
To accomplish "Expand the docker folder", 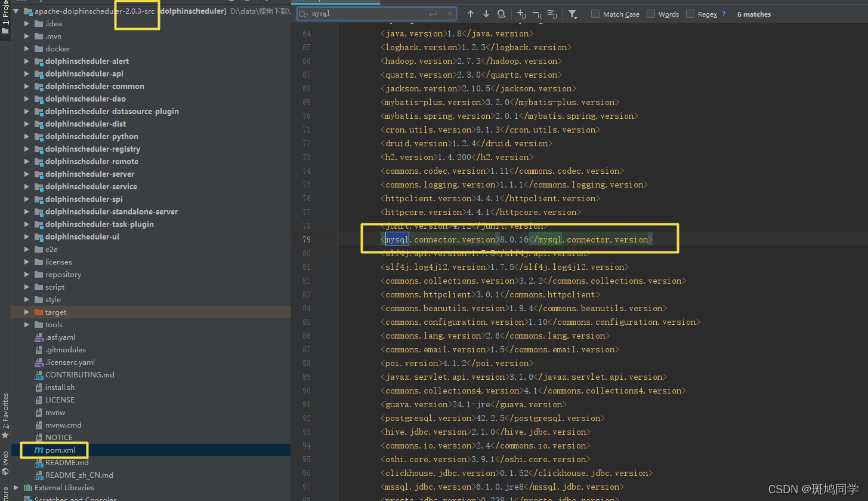I will tap(26, 49).
